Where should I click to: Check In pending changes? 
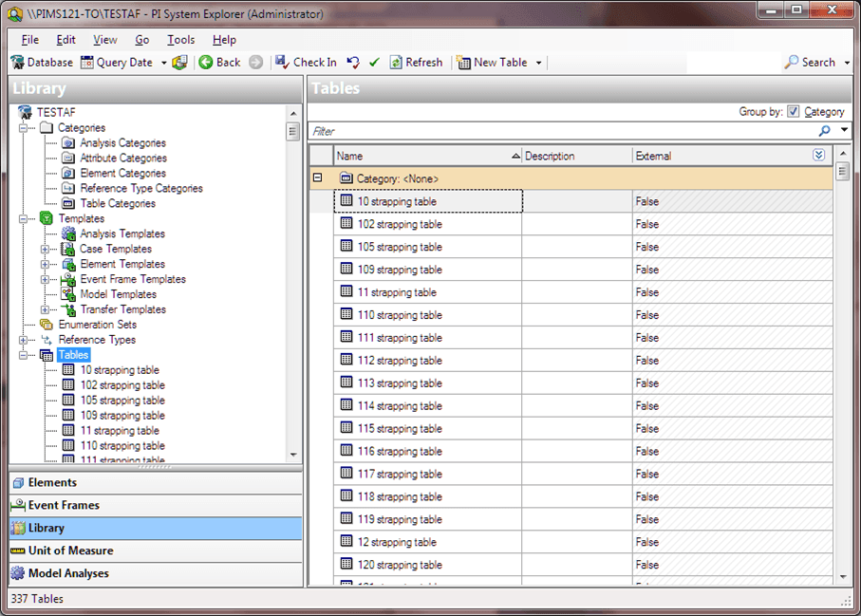[305, 63]
